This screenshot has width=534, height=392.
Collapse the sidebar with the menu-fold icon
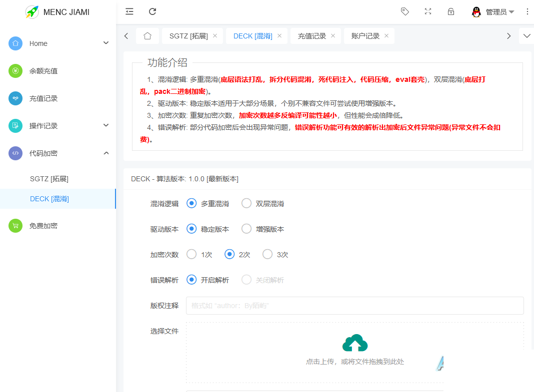click(129, 11)
